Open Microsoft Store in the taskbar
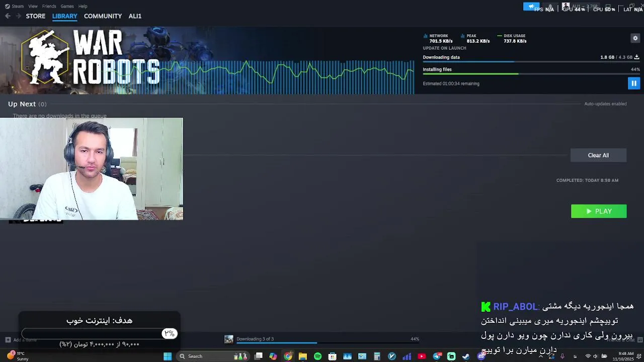The width and height of the screenshot is (644, 362). click(332, 356)
